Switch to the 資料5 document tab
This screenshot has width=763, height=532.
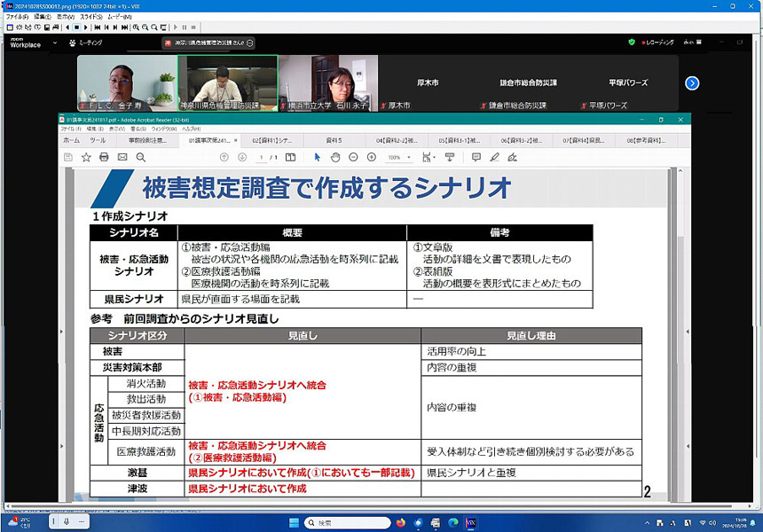334,140
